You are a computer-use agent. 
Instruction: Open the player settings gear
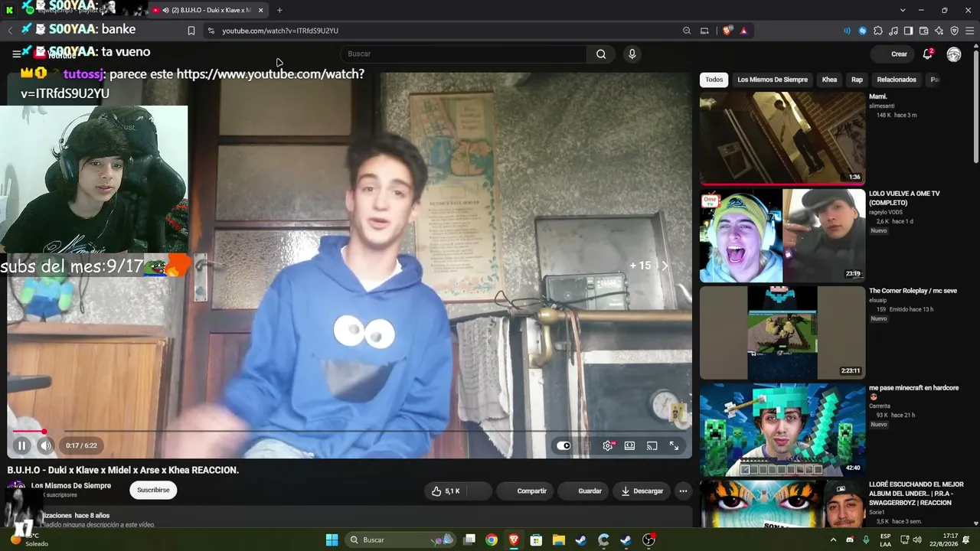tap(608, 445)
